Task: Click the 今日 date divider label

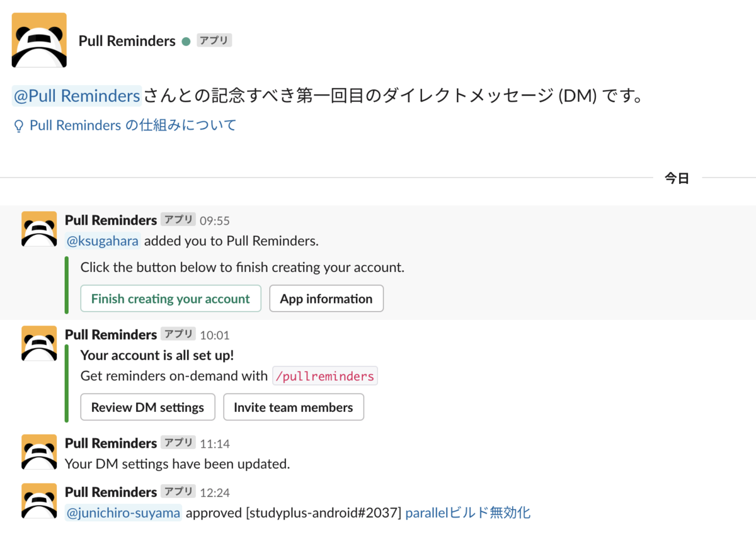Action: (x=677, y=178)
